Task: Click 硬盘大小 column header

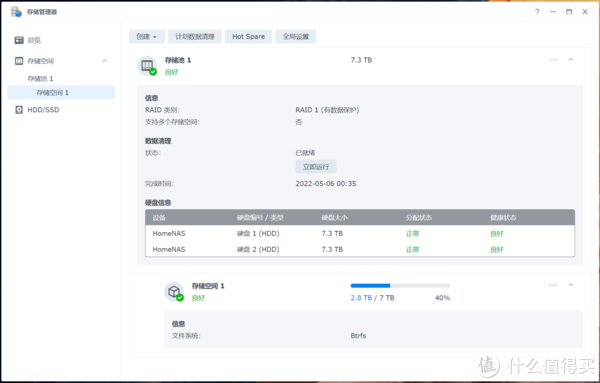Action: 334,218
